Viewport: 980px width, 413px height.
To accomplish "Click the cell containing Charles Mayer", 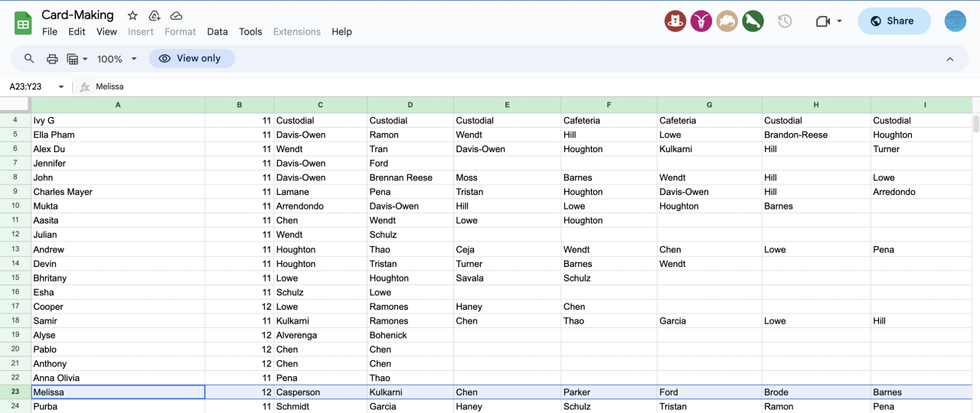I will pos(118,192).
